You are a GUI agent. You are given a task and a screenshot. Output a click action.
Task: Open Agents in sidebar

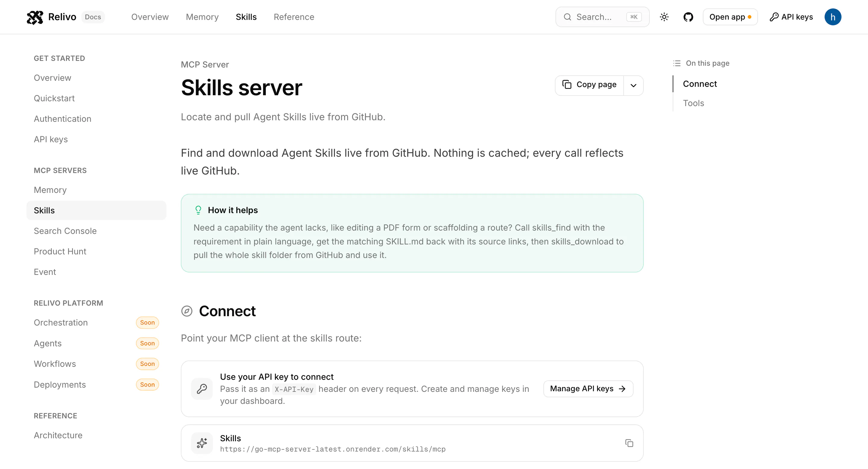point(96,343)
